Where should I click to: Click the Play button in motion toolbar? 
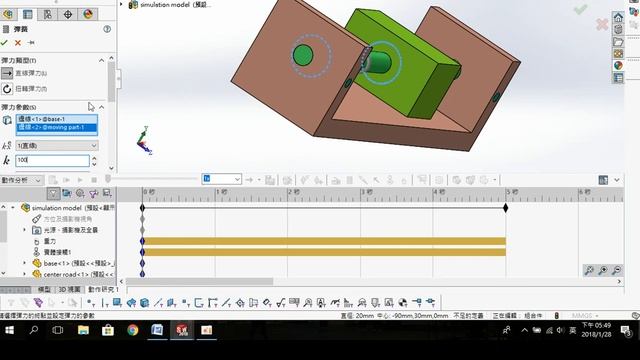pyautogui.click(x=80, y=180)
